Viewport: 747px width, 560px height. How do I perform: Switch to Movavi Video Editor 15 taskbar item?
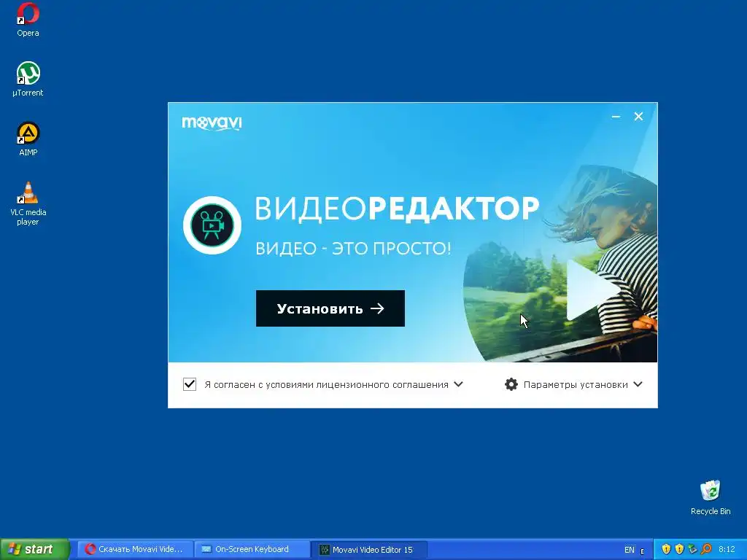369,549
